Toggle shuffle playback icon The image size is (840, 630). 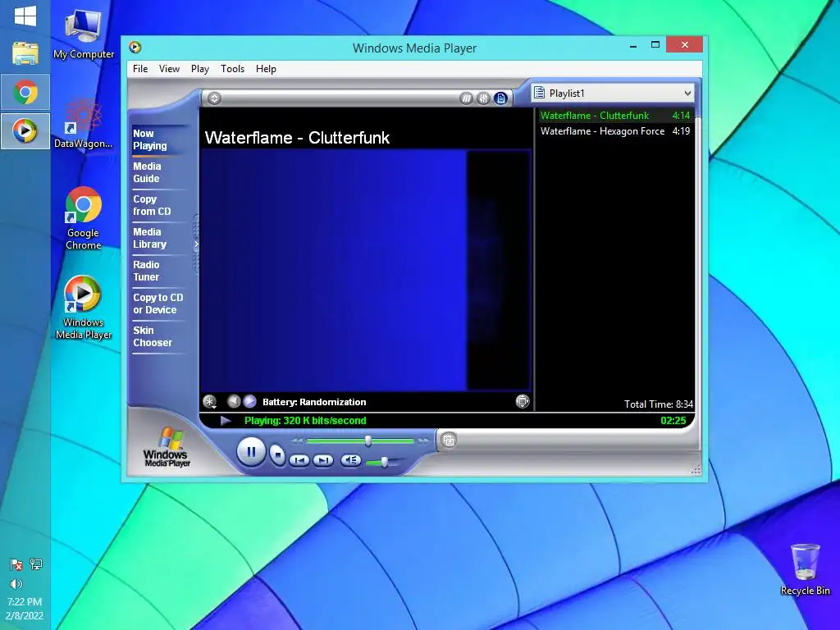pos(466,98)
